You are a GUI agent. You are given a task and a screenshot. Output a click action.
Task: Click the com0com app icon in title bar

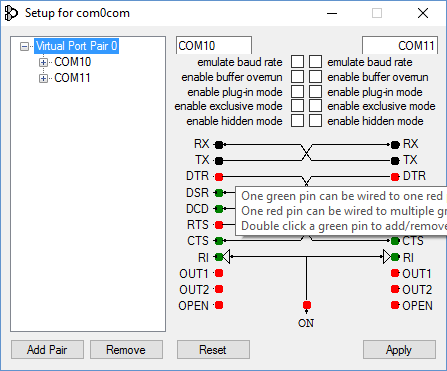pyautogui.click(x=11, y=13)
